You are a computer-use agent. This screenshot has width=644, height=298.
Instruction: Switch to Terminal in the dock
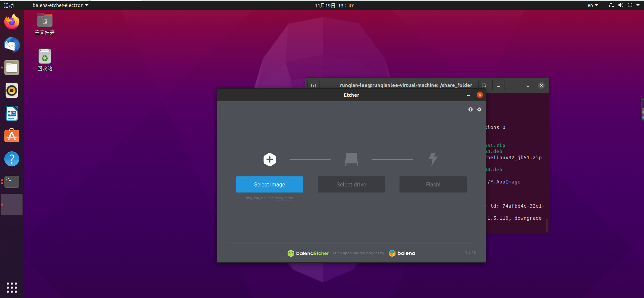[12, 182]
